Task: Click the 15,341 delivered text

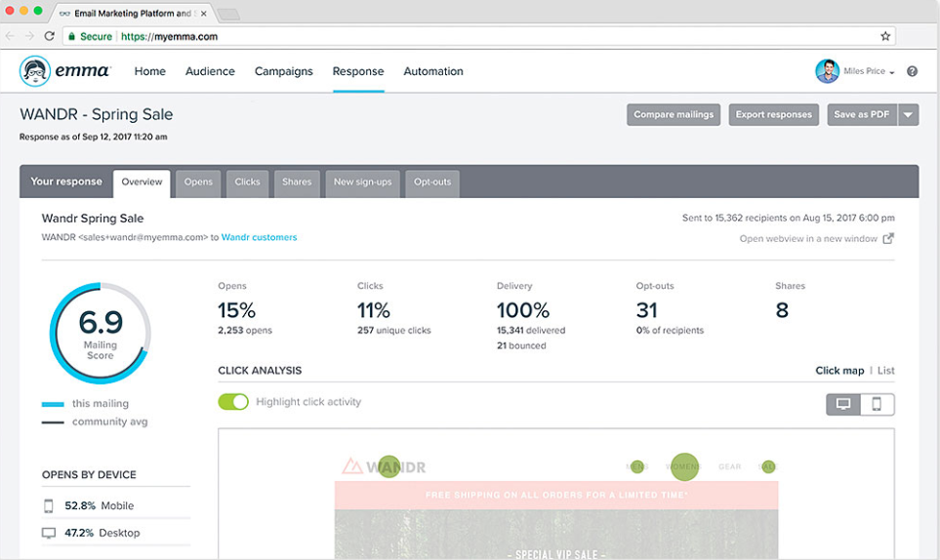Action: 531,331
